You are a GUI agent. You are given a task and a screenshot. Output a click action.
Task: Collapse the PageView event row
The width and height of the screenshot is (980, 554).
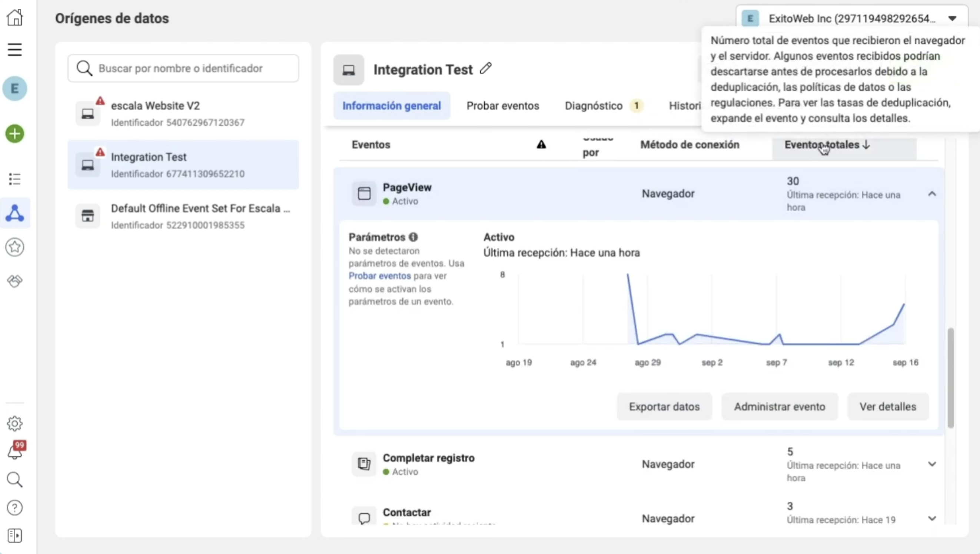(x=932, y=194)
